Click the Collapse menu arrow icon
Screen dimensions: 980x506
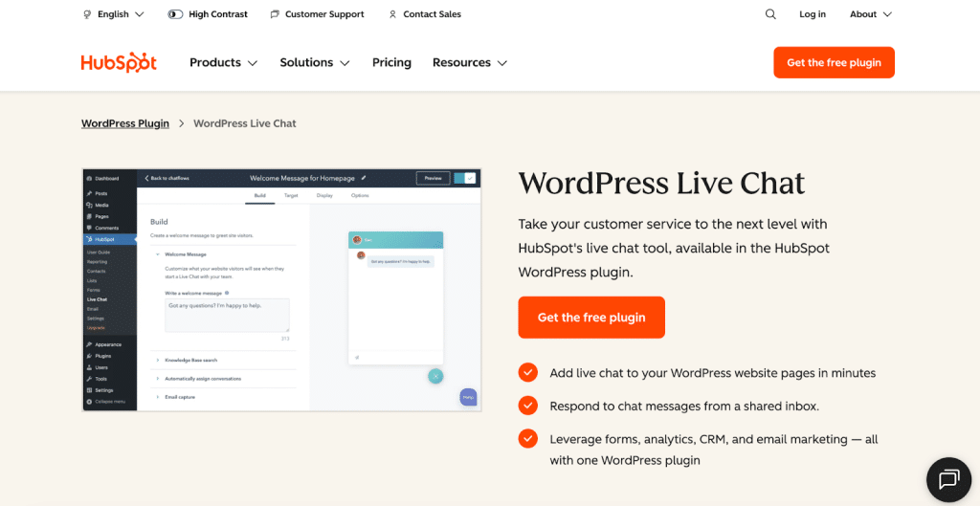[89, 401]
